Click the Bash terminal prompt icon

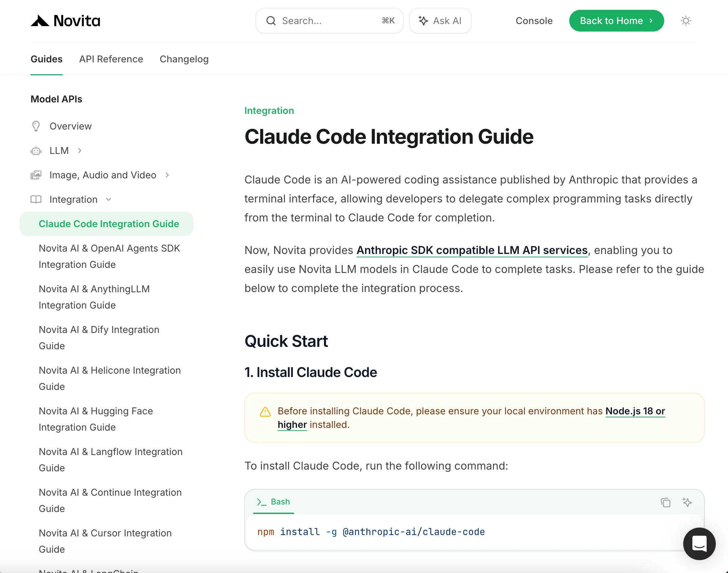coord(262,502)
